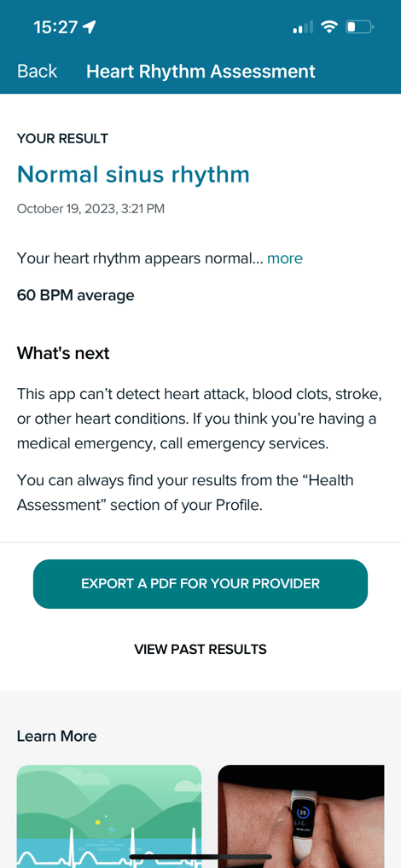The height and width of the screenshot is (868, 401).
Task: Tap Export a PDF for your provider
Action: (x=200, y=583)
